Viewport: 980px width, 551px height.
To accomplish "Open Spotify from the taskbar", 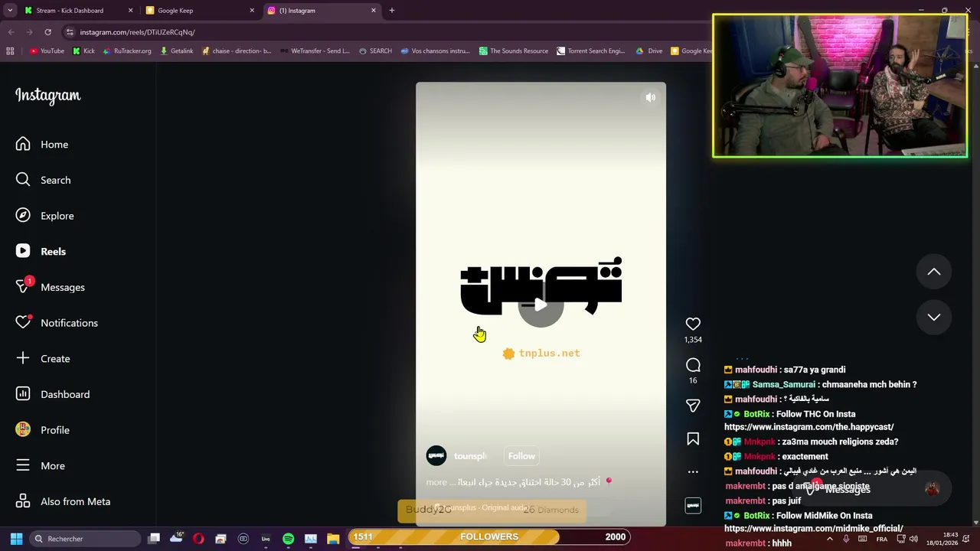I will point(288,539).
